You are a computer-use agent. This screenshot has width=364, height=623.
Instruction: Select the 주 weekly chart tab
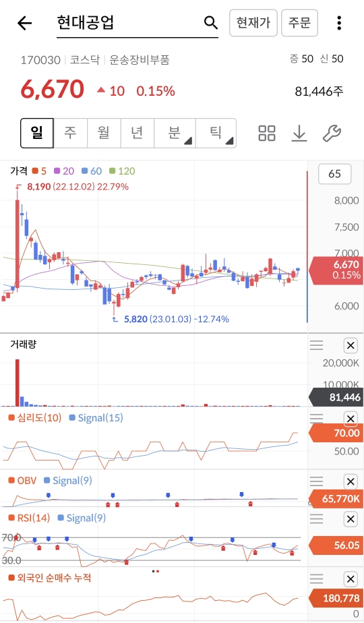(x=70, y=133)
